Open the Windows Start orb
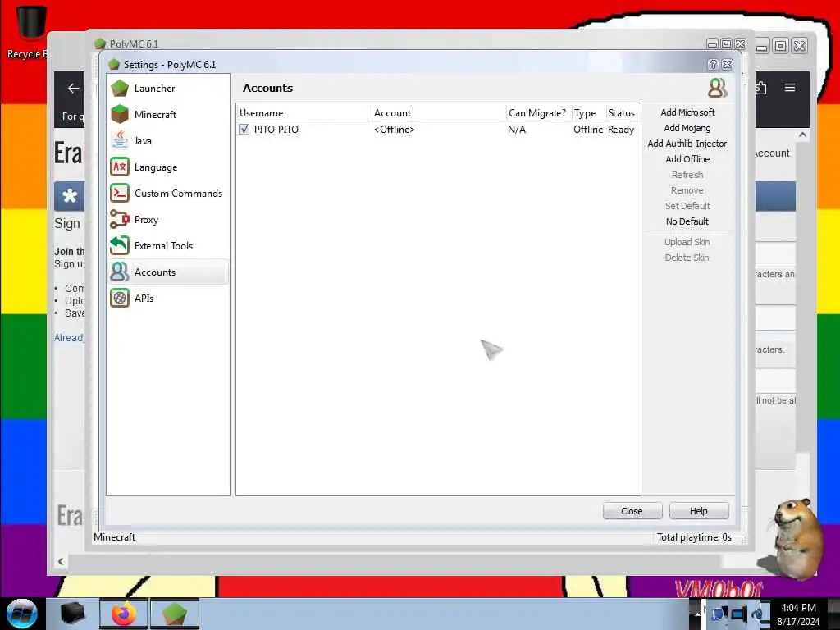 [x=22, y=614]
